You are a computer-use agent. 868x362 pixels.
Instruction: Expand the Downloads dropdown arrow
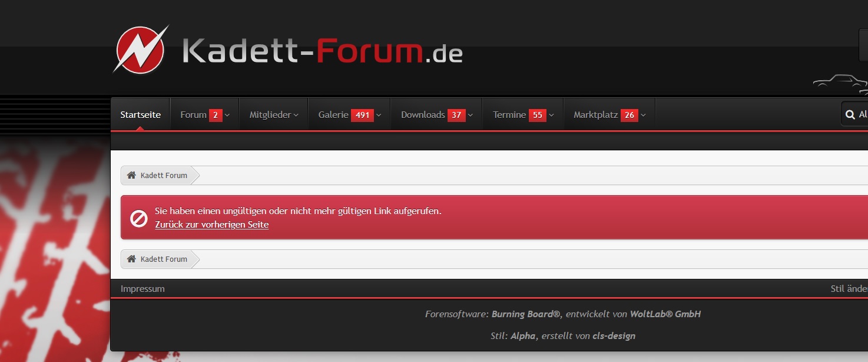click(471, 116)
